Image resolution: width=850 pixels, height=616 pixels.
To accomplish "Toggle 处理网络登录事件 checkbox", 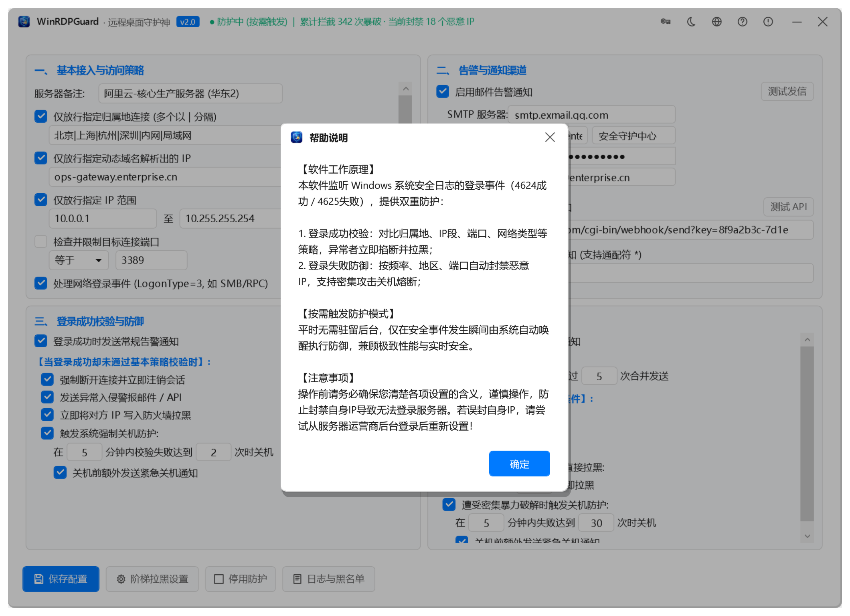I will [41, 283].
